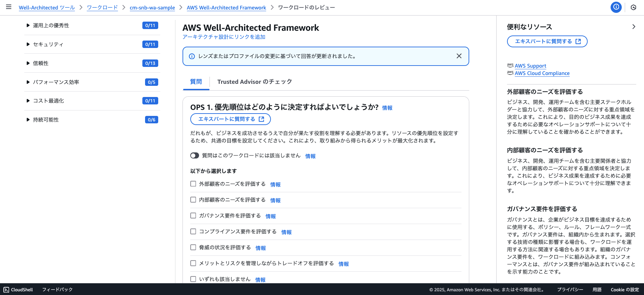The height and width of the screenshot is (295, 644).
Task: Check ガバナンス要件を評価する option
Action: (193, 216)
